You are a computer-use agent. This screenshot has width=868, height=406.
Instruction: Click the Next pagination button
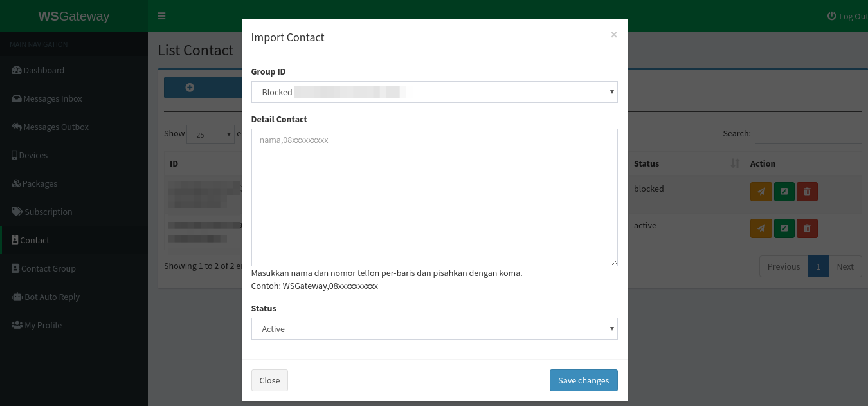pos(845,266)
